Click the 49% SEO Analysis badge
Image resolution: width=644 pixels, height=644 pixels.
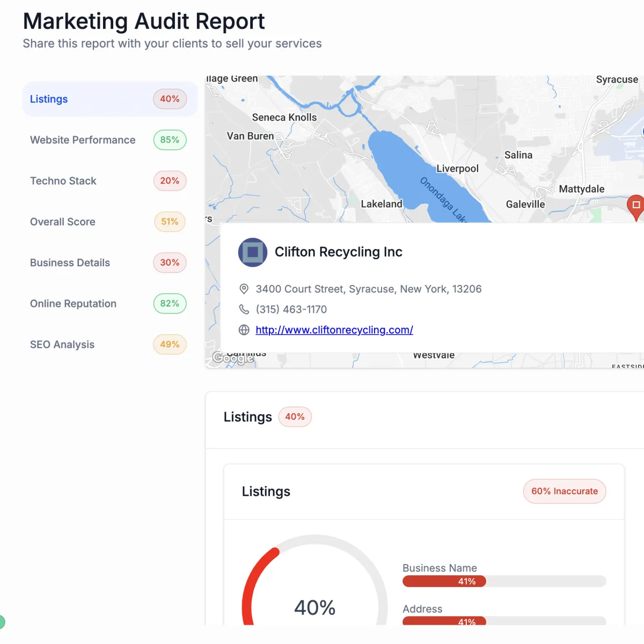[170, 345]
